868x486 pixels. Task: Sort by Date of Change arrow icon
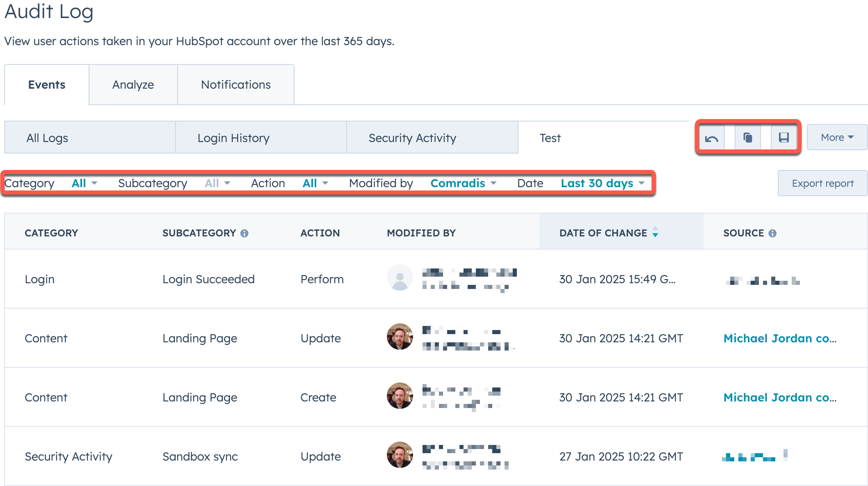point(655,232)
